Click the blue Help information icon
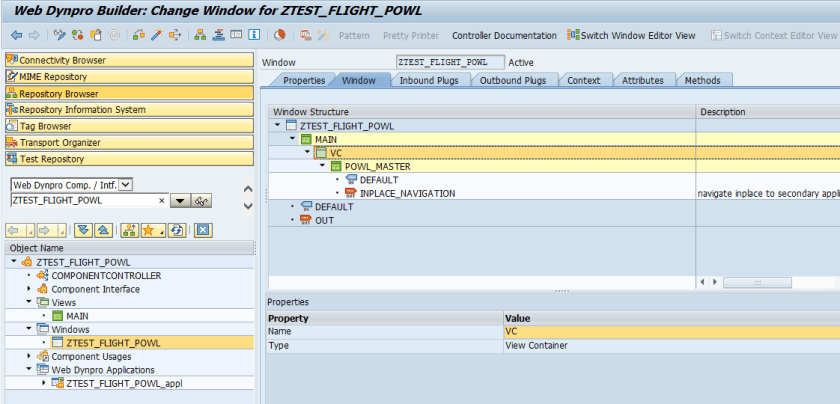 [x=254, y=35]
